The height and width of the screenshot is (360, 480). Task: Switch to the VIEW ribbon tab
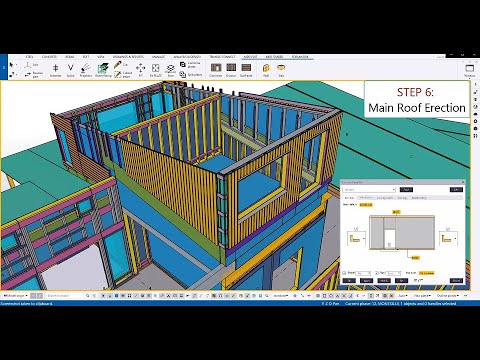[x=101, y=57]
